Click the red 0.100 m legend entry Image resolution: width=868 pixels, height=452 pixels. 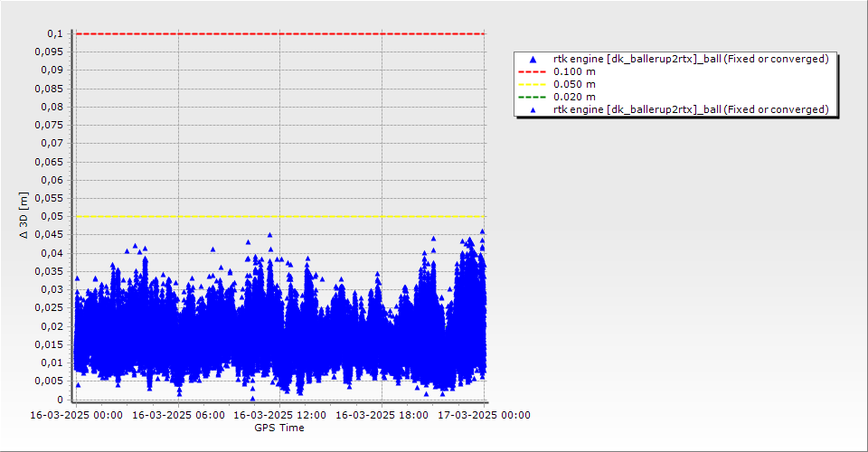(557, 72)
